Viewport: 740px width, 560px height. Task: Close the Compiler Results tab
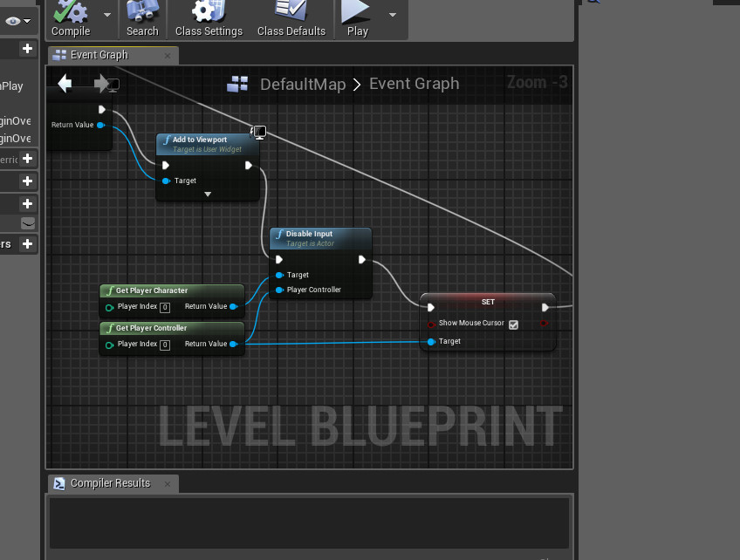pyautogui.click(x=168, y=484)
